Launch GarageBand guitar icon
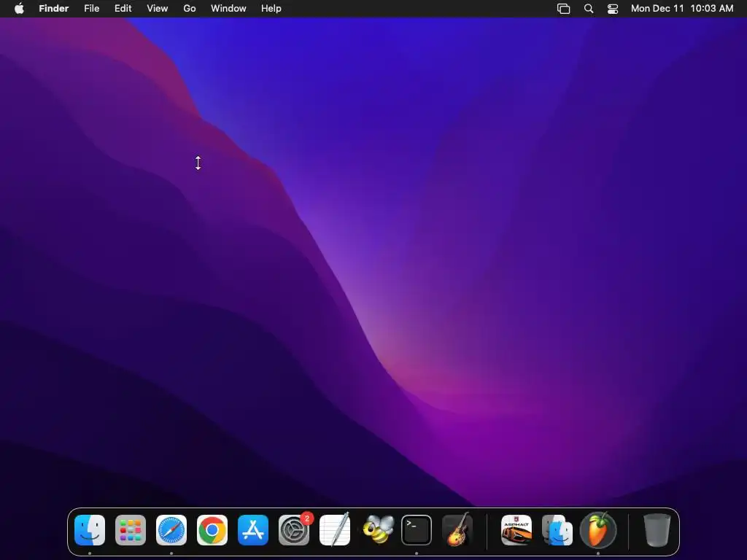747x560 pixels. point(457,529)
